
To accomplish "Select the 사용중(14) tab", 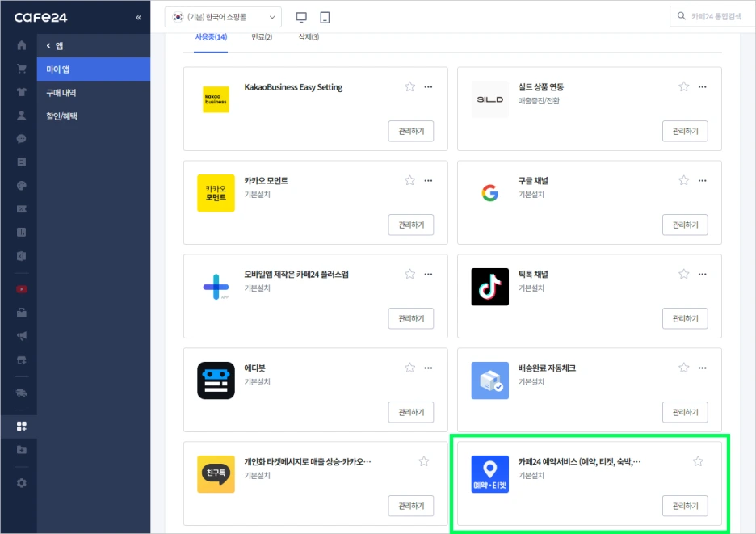I will pos(211,37).
